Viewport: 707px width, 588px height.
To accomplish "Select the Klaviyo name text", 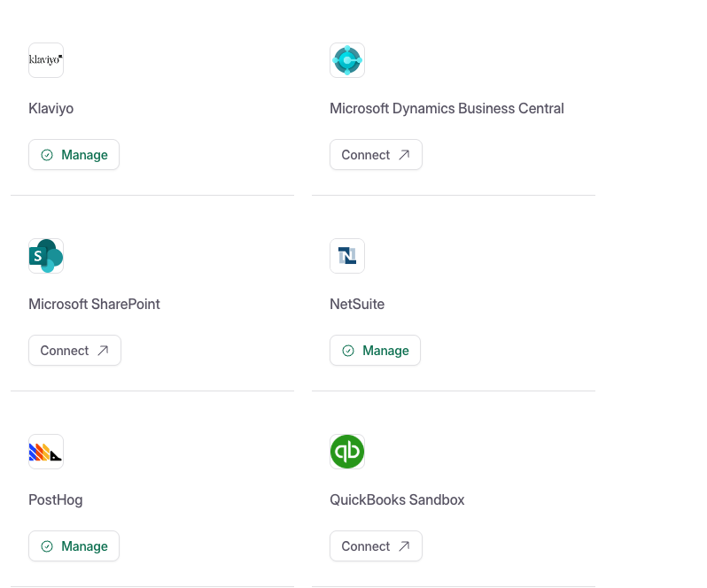I will point(51,109).
